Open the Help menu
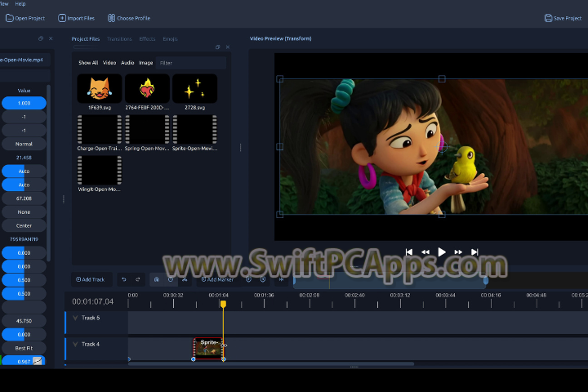Image resolution: width=588 pixels, height=392 pixels. pyautogui.click(x=20, y=4)
